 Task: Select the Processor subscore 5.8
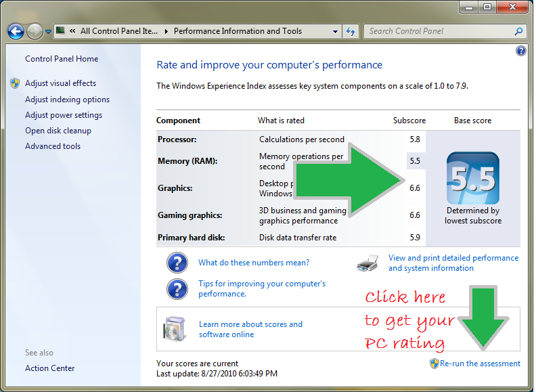[415, 139]
